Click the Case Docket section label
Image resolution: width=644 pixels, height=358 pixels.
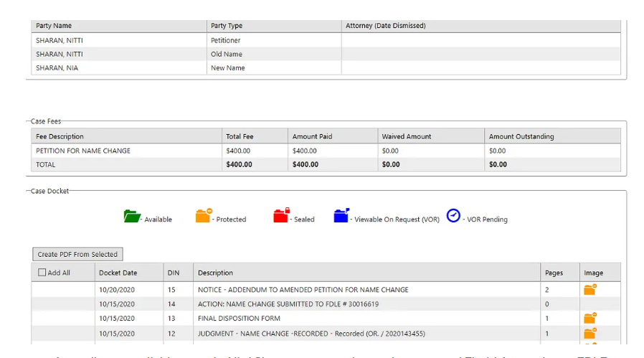pyautogui.click(x=49, y=191)
